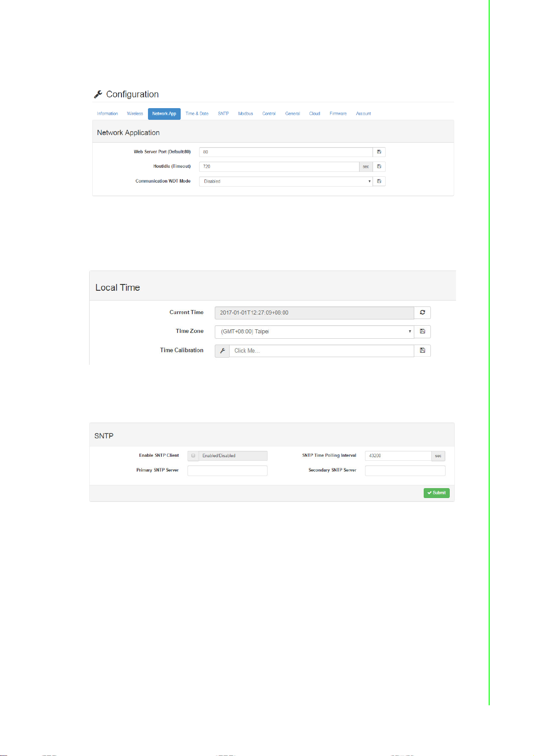Image resolution: width=534 pixels, height=756 pixels.
Task: Switch to the Information tab
Action: pos(107,114)
